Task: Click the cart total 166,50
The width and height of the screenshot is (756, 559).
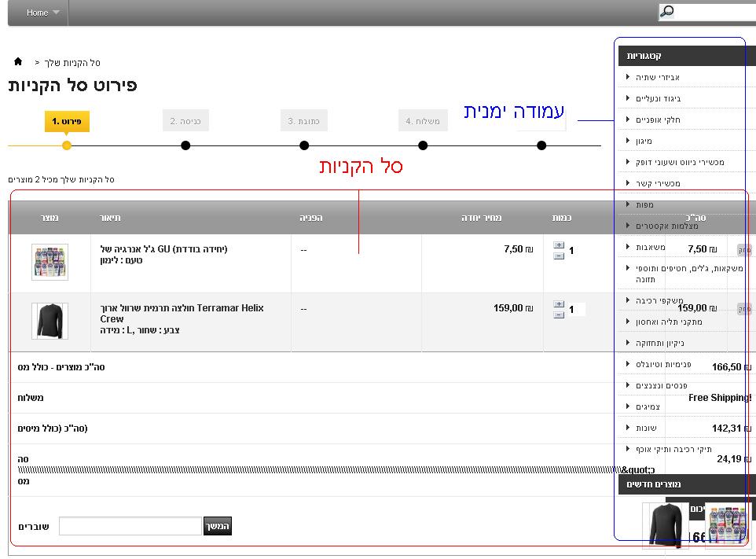Action: point(732,367)
